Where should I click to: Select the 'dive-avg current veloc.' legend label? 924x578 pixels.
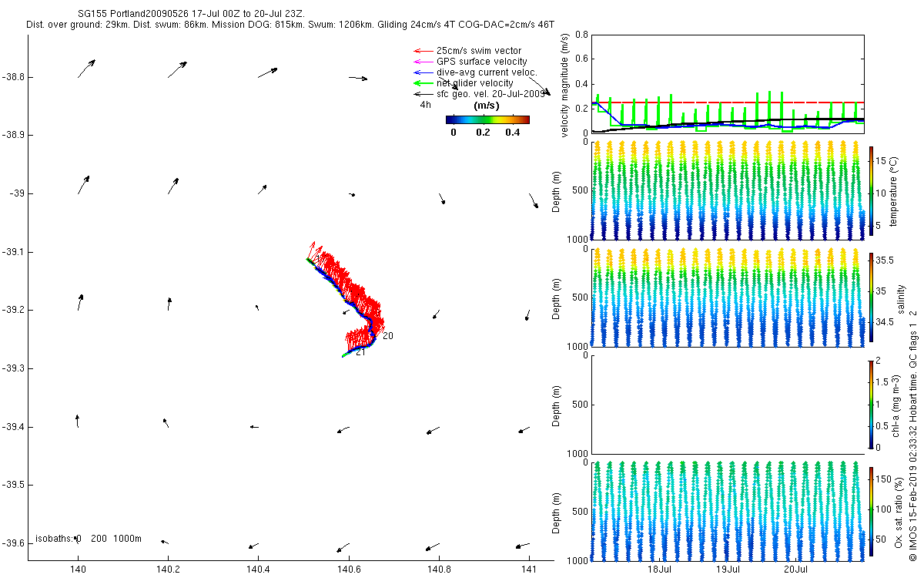coord(487,72)
